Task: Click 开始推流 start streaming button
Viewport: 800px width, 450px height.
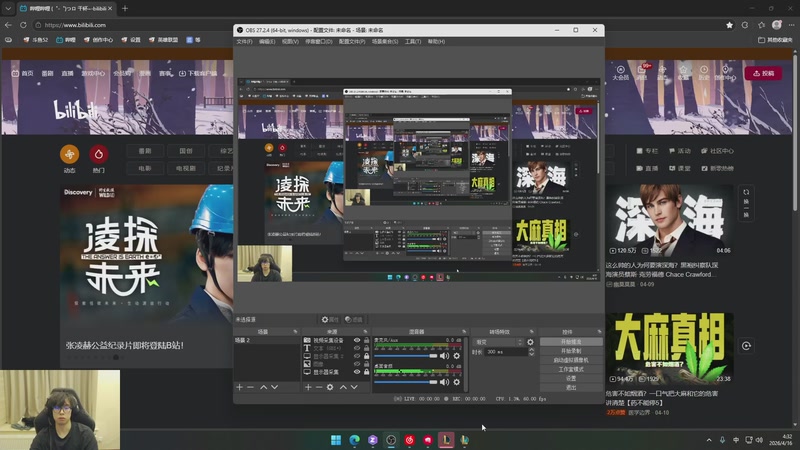Action: pos(571,342)
